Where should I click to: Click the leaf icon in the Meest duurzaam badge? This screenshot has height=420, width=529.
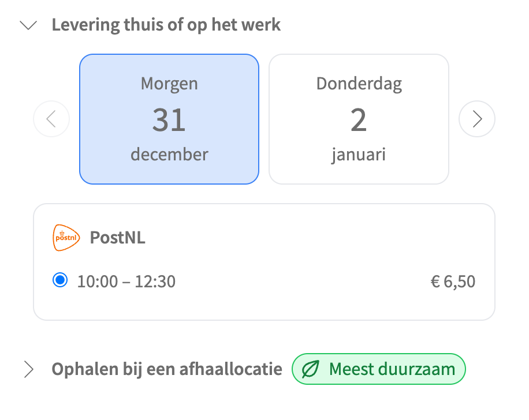310,369
